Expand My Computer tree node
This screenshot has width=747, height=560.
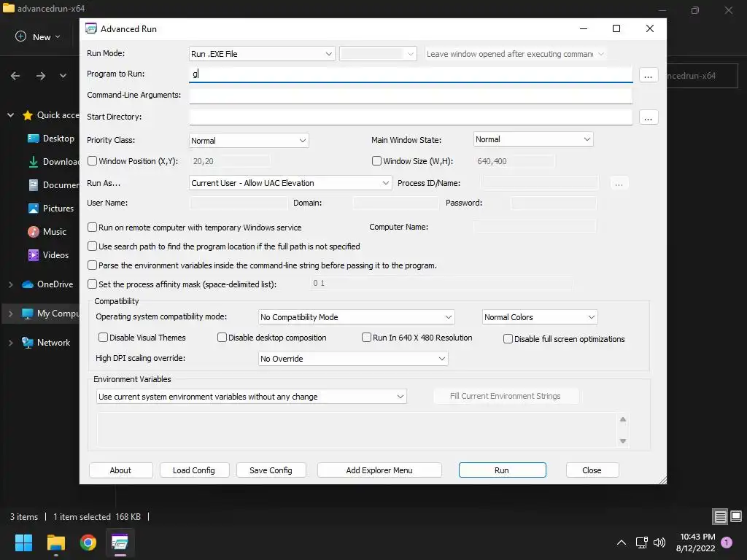tap(10, 314)
